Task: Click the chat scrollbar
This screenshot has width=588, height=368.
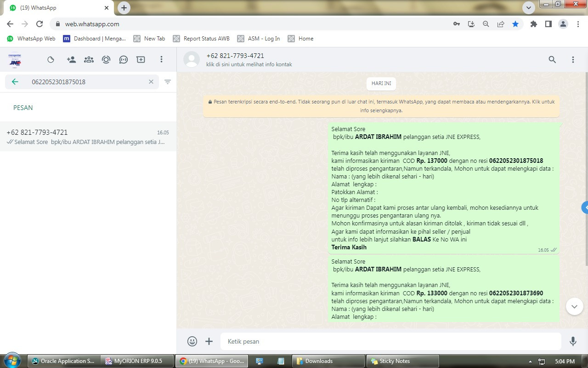Action: 586,169
